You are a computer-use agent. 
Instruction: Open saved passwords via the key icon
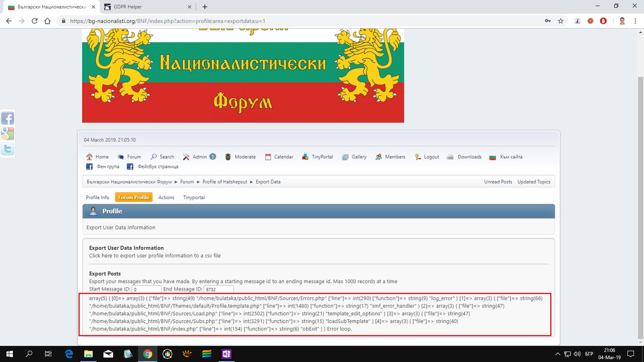point(547,21)
